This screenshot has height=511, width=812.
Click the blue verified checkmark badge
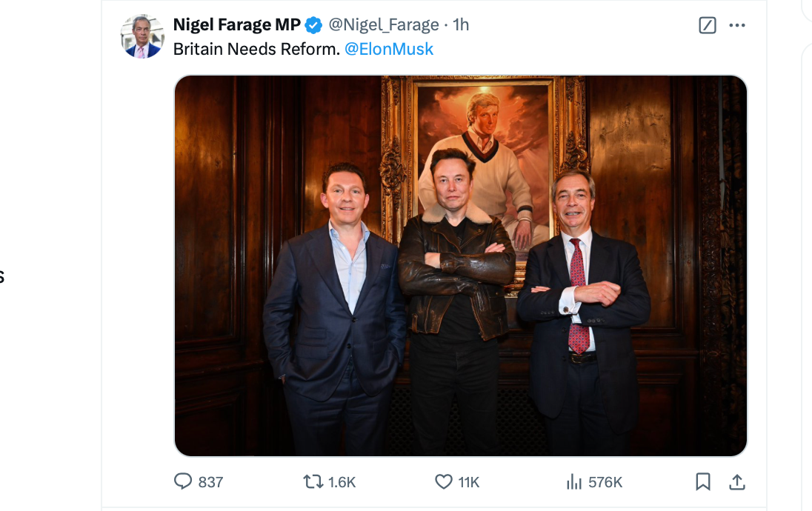tap(313, 25)
